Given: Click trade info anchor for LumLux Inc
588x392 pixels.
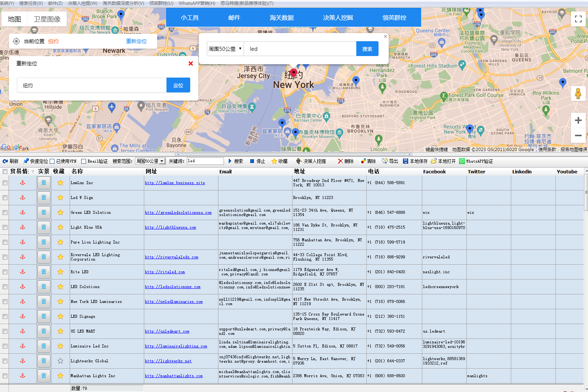Looking at the screenshot, I should [x=23, y=183].
